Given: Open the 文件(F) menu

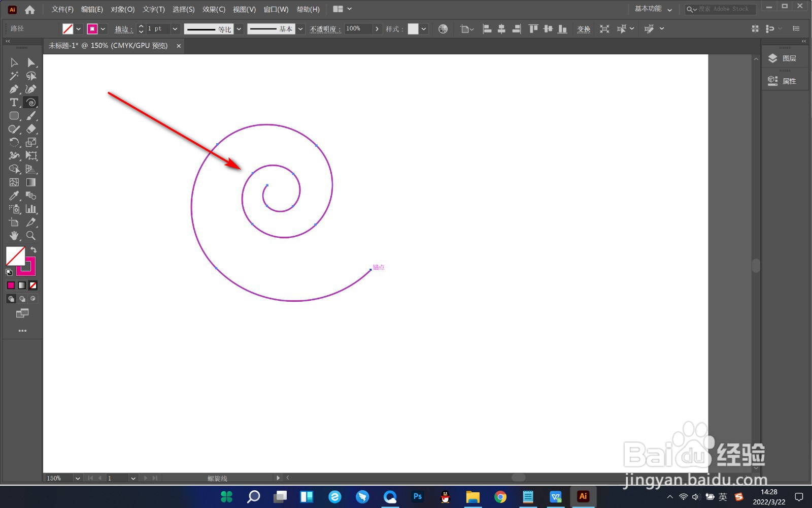Looking at the screenshot, I should [x=62, y=9].
